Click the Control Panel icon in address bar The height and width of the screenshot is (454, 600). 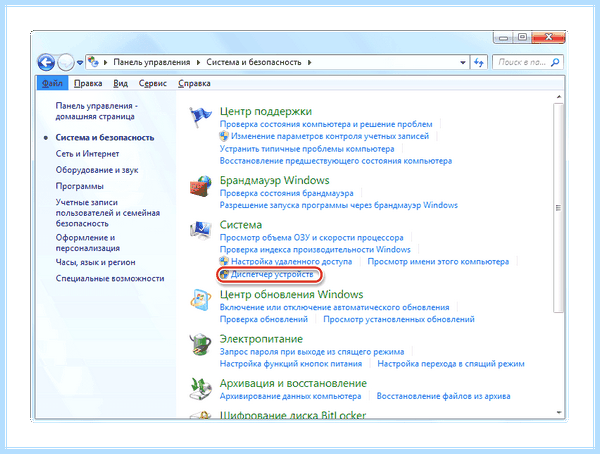93,62
